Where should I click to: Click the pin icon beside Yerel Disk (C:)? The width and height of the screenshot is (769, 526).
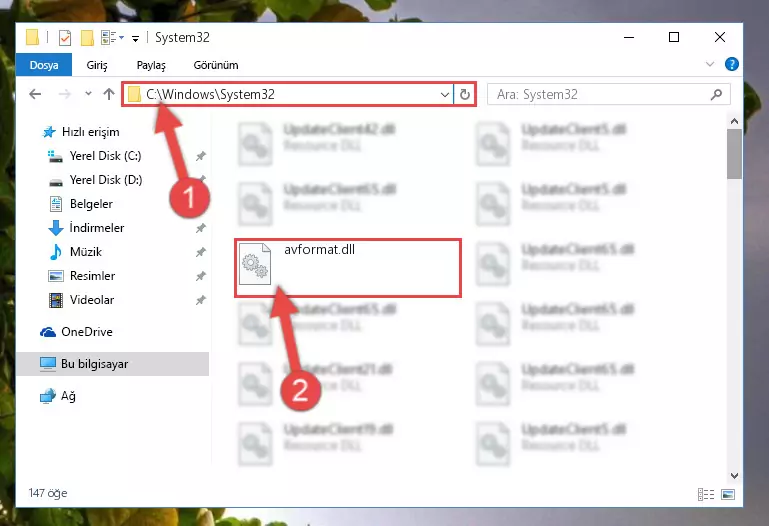pyautogui.click(x=201, y=156)
